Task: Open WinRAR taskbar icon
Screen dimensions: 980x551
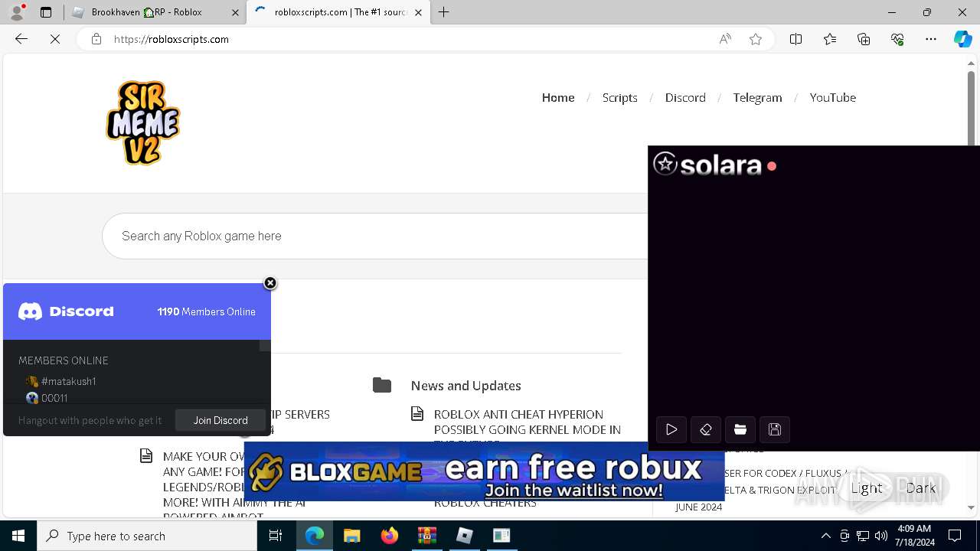Action: (426, 536)
